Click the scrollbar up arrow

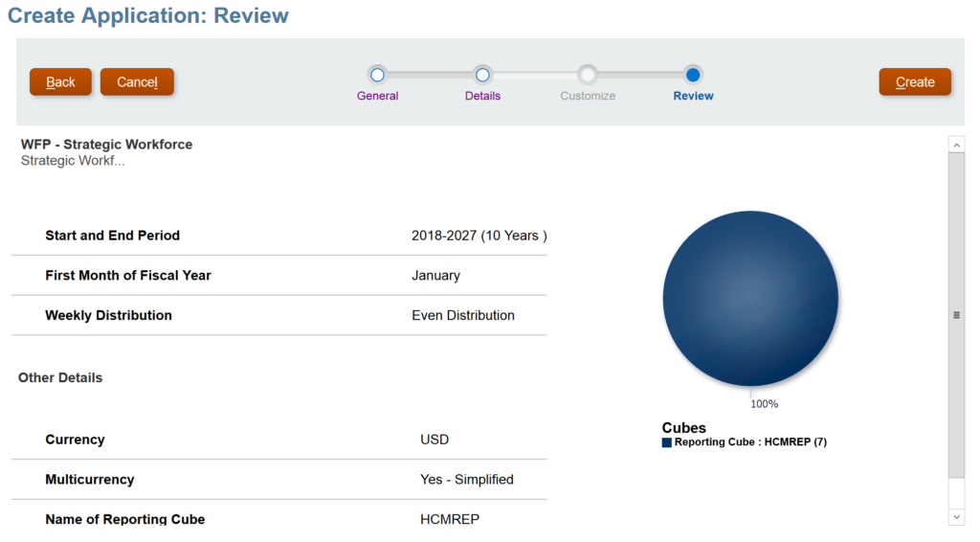[956, 145]
